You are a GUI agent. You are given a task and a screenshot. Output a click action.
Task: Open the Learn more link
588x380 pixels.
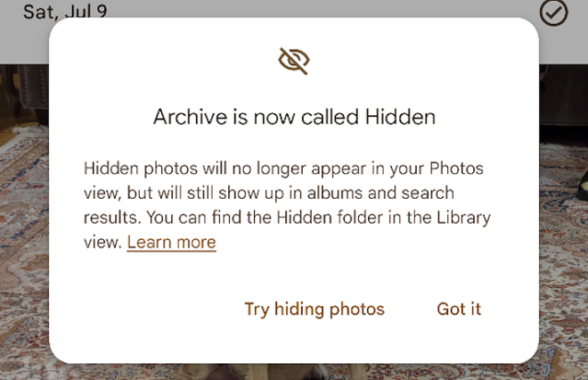point(171,243)
